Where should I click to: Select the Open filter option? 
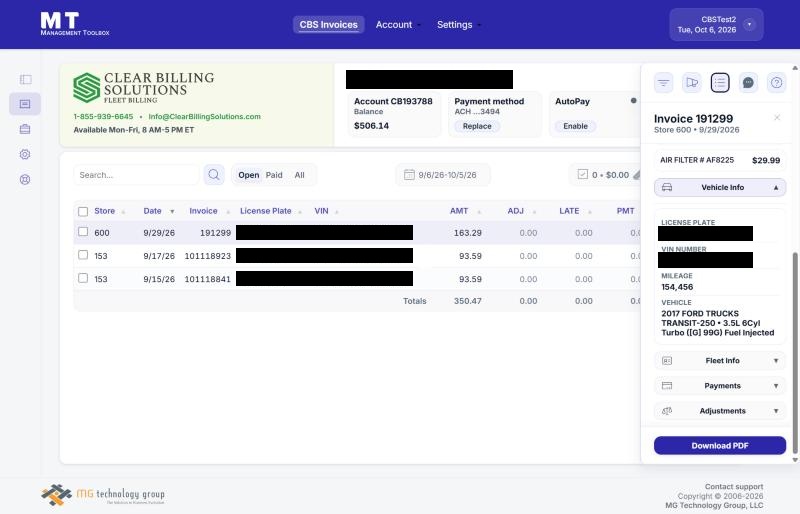(x=248, y=175)
